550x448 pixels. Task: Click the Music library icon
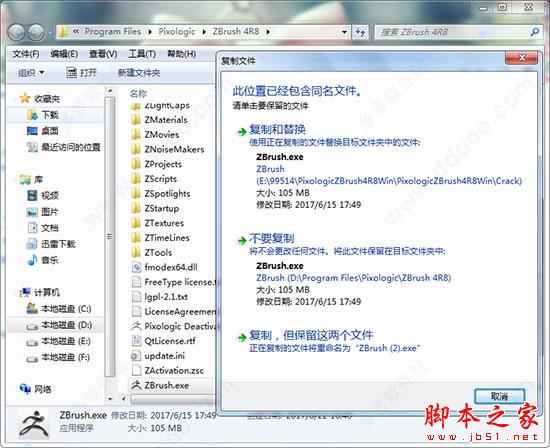[x=32, y=260]
